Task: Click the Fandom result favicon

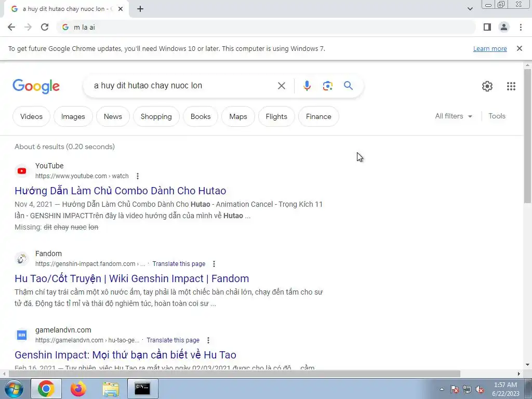Action: click(22, 259)
